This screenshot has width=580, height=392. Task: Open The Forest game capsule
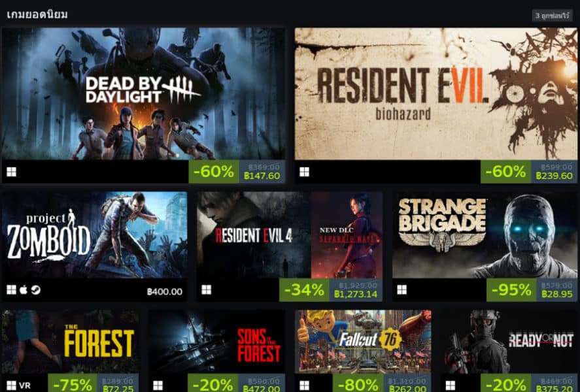pyautogui.click(x=70, y=342)
